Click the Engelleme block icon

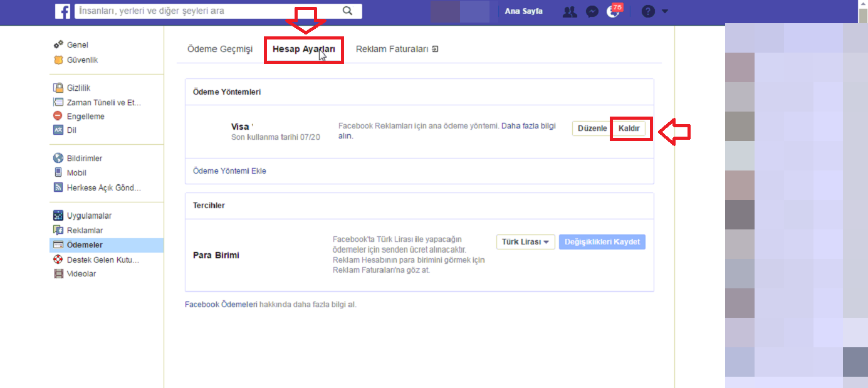(x=58, y=116)
